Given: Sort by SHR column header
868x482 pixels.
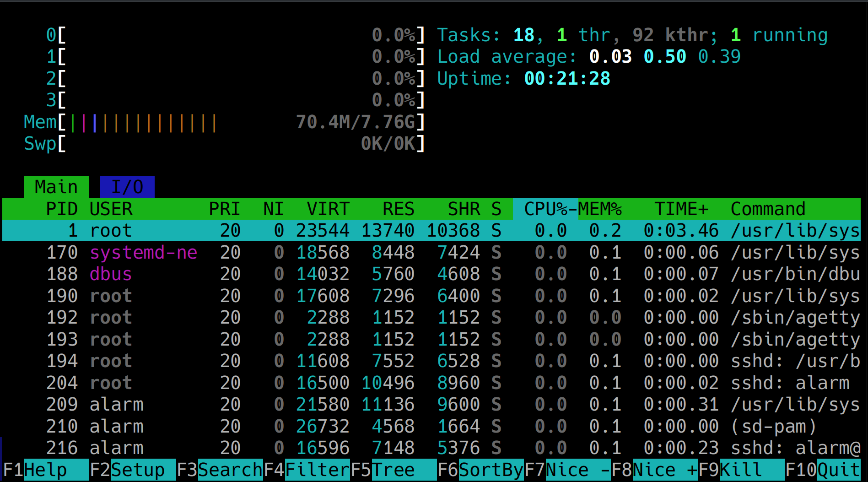Looking at the screenshot, I should (x=464, y=209).
